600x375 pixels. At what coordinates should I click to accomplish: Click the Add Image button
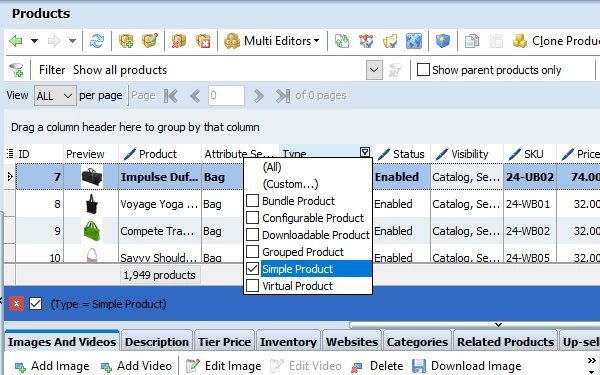[x=52, y=366]
